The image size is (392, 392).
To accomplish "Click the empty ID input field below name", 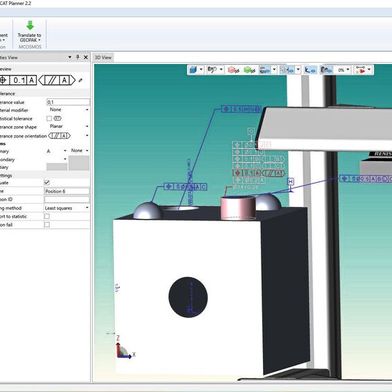I will click(67, 199).
